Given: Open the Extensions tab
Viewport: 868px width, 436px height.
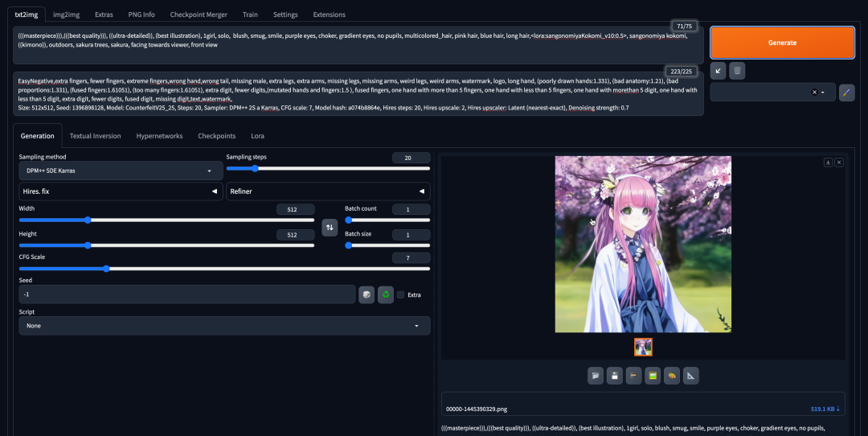Looking at the screenshot, I should (330, 14).
